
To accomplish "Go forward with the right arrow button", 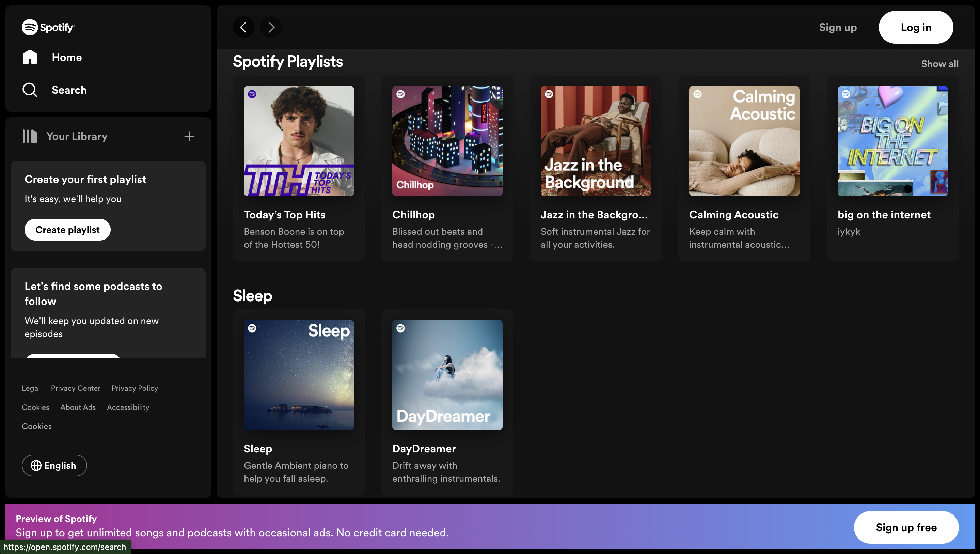I will 271,27.
